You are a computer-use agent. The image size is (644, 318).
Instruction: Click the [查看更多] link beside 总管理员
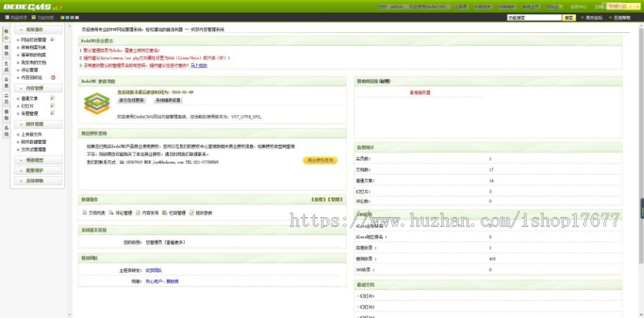[175, 242]
